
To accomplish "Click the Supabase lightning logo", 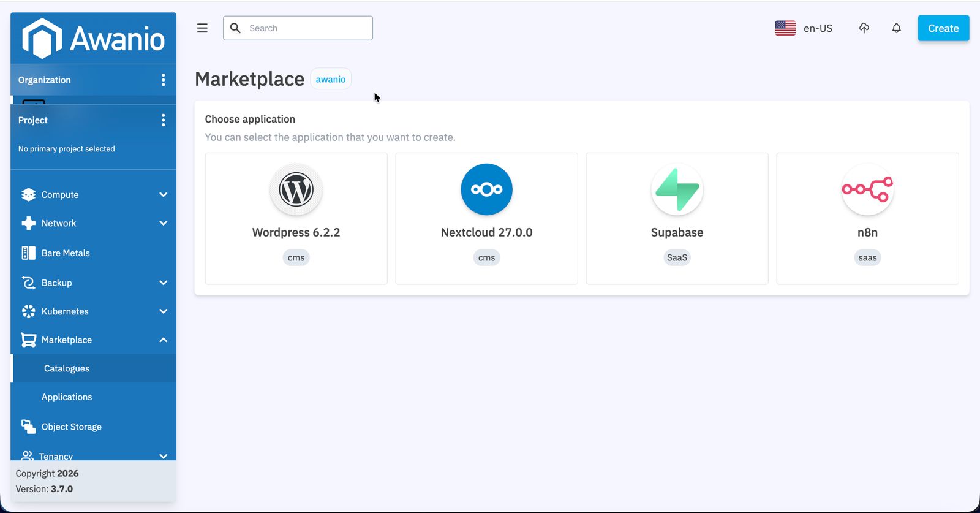I will pyautogui.click(x=677, y=189).
